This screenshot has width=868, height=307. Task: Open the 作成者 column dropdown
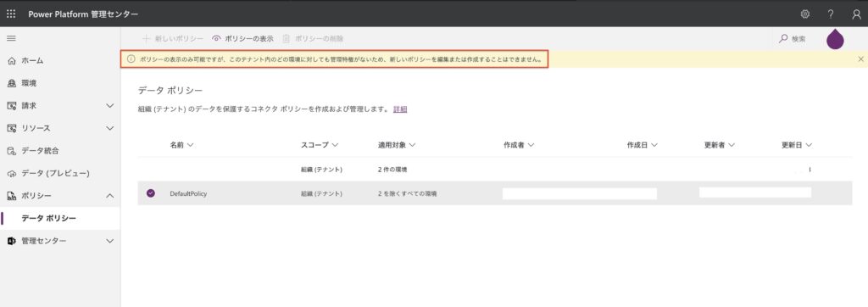click(x=531, y=145)
